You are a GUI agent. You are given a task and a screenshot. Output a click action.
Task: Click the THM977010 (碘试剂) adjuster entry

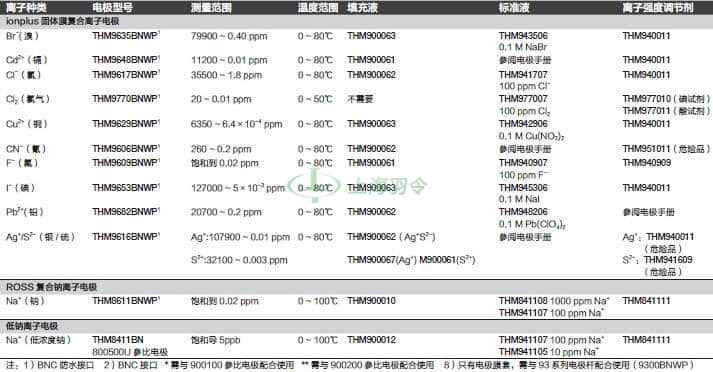point(666,99)
